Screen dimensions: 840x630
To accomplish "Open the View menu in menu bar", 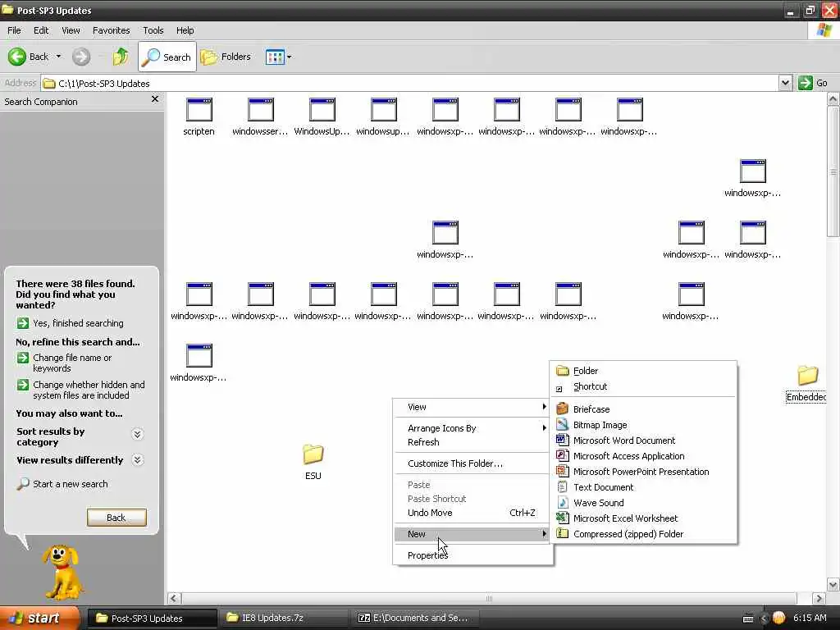I will 71,30.
